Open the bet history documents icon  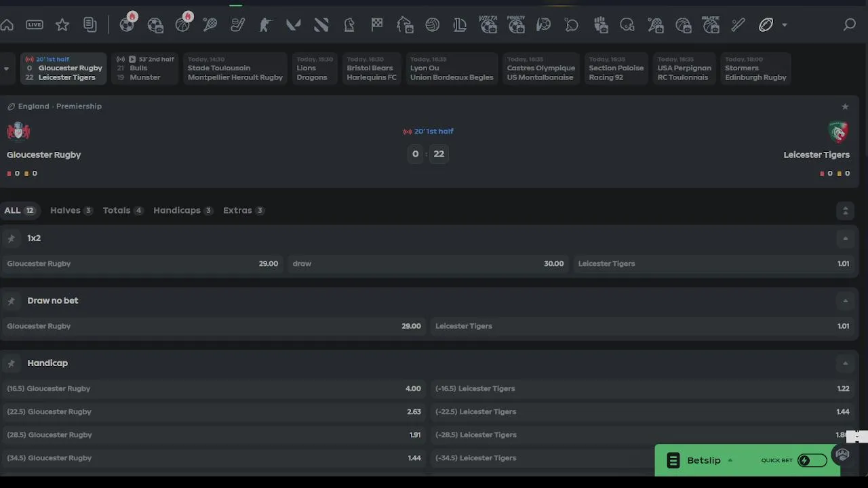[90, 25]
